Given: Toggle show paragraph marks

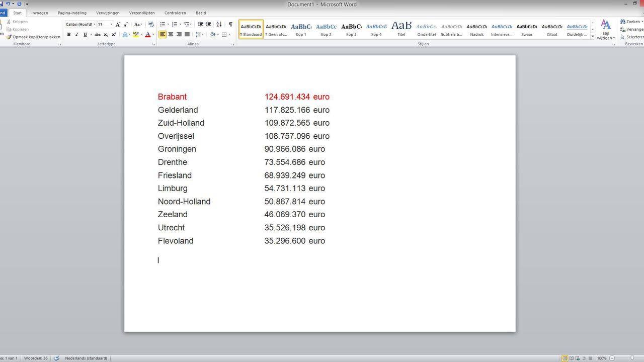Looking at the screenshot, I should (x=230, y=24).
